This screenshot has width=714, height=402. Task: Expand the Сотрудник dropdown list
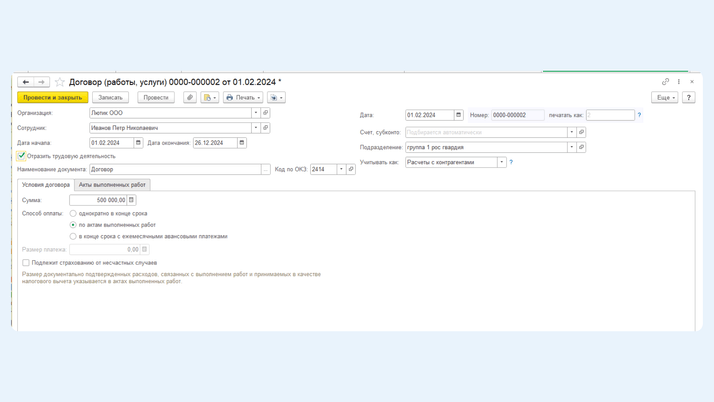(256, 128)
